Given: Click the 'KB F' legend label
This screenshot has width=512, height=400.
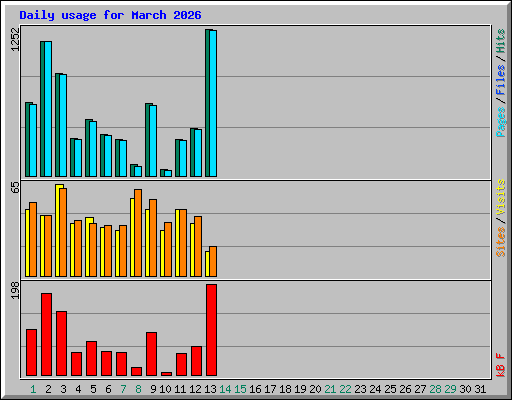Looking at the screenshot, I should [500, 365].
